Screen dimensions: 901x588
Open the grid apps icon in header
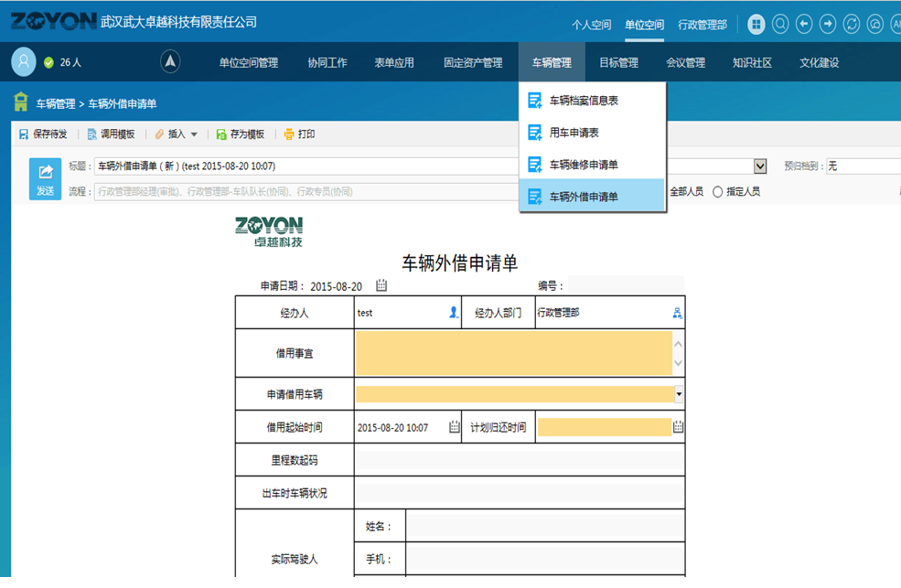point(756,25)
